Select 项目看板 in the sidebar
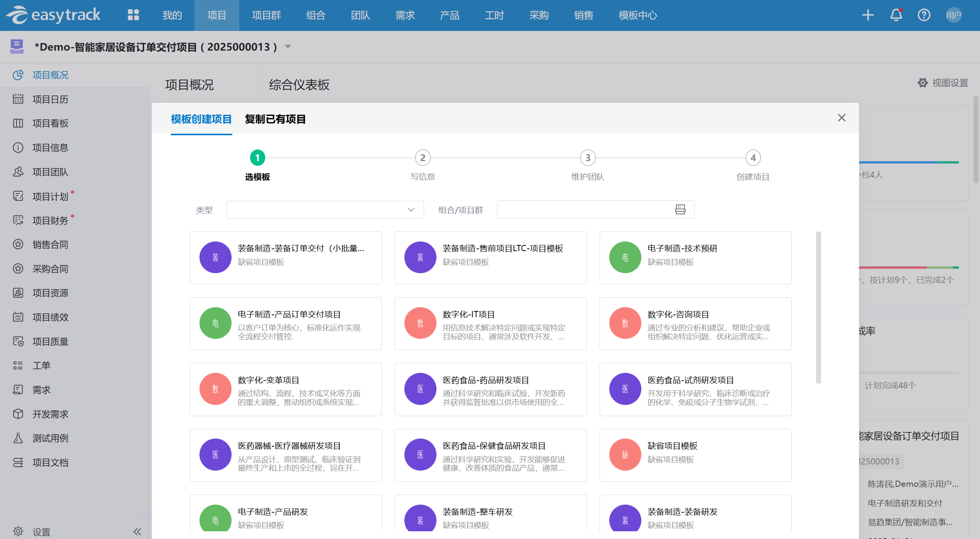 [51, 123]
